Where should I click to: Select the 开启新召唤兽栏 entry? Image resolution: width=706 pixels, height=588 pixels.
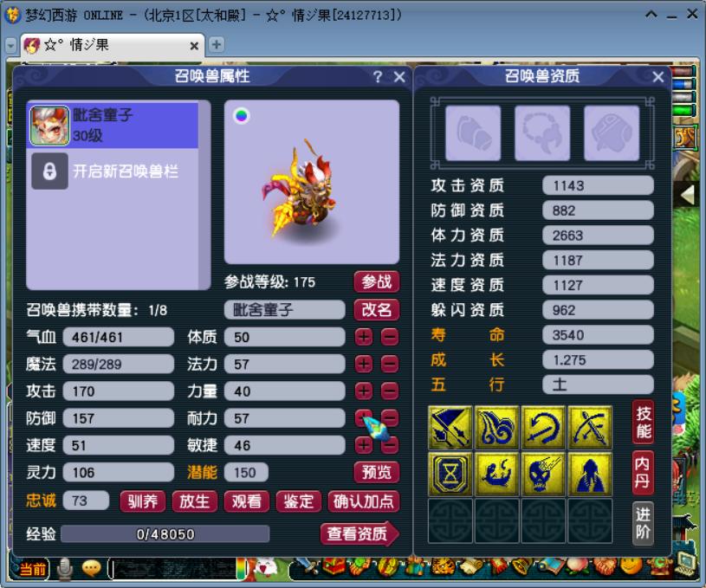(112, 171)
